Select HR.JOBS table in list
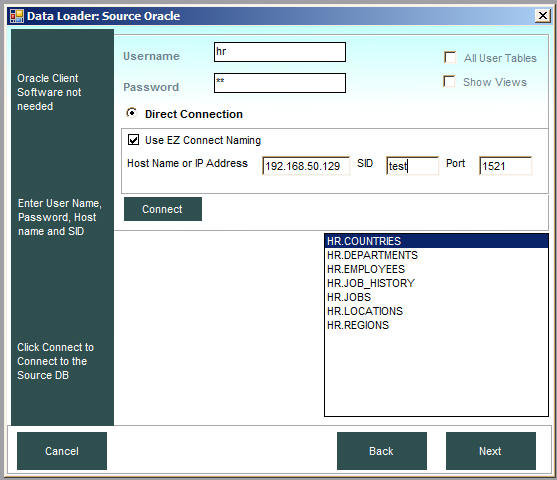This screenshot has width=557, height=480. pyautogui.click(x=436, y=297)
